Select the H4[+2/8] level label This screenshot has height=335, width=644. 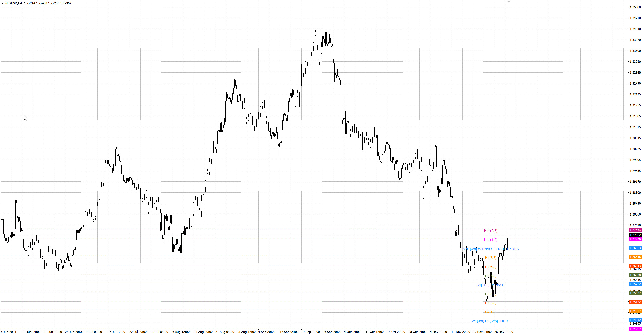tap(491, 231)
